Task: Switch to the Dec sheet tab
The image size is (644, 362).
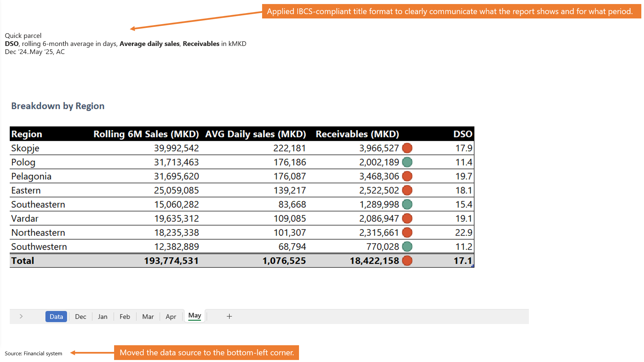Action: [81, 316]
